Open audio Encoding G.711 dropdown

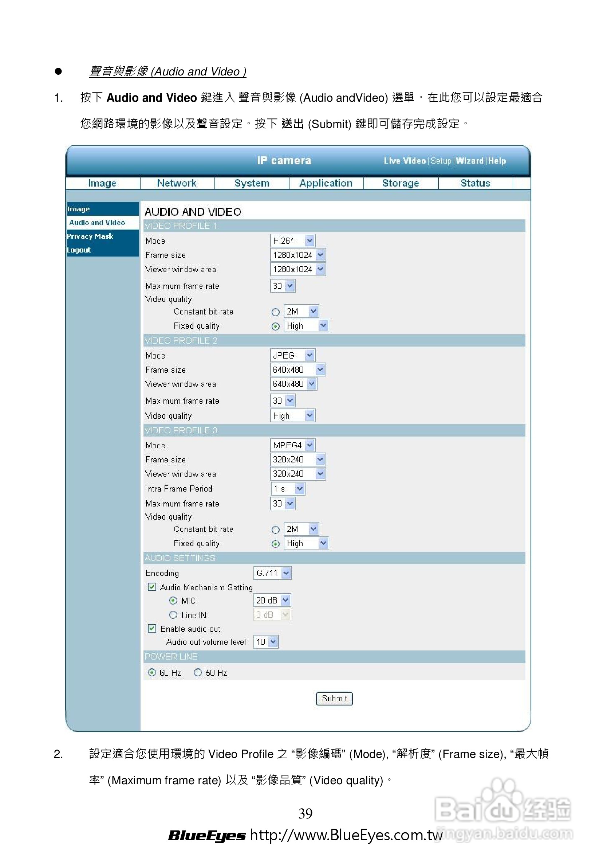pyautogui.click(x=272, y=573)
